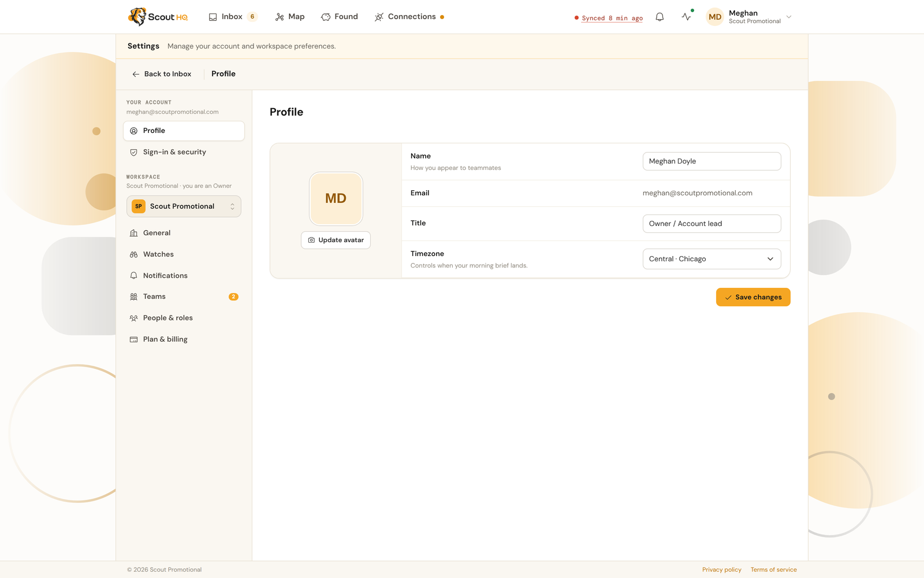Screen dimensions: 924x578
Task: Open the Inbox tab in the top nav
Action: click(x=233, y=17)
